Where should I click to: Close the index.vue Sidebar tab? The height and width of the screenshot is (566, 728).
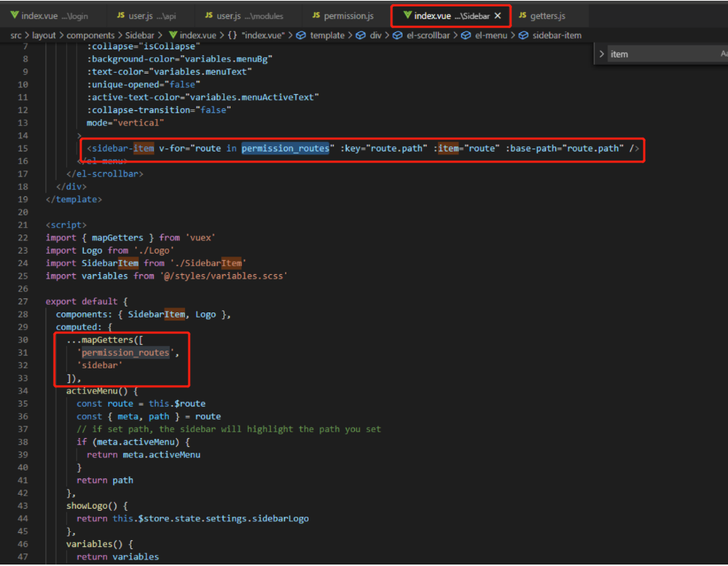[x=498, y=15]
